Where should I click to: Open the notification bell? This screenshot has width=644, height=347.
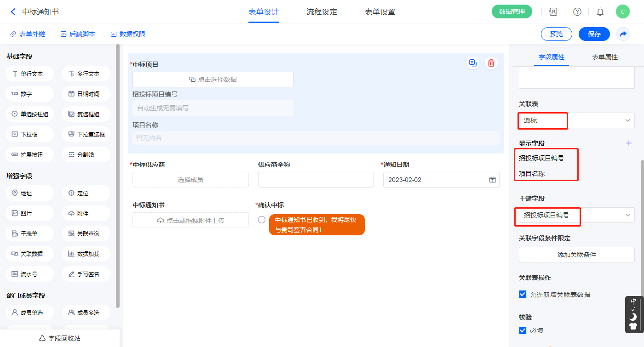600,12
